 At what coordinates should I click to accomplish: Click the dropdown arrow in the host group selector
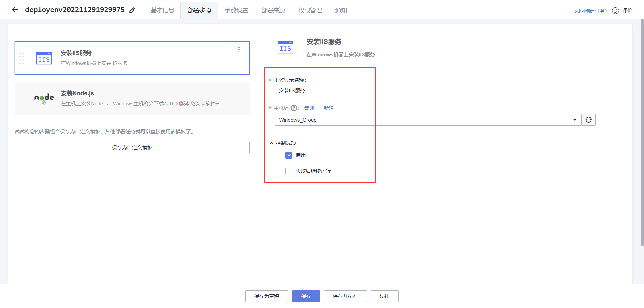(x=575, y=120)
